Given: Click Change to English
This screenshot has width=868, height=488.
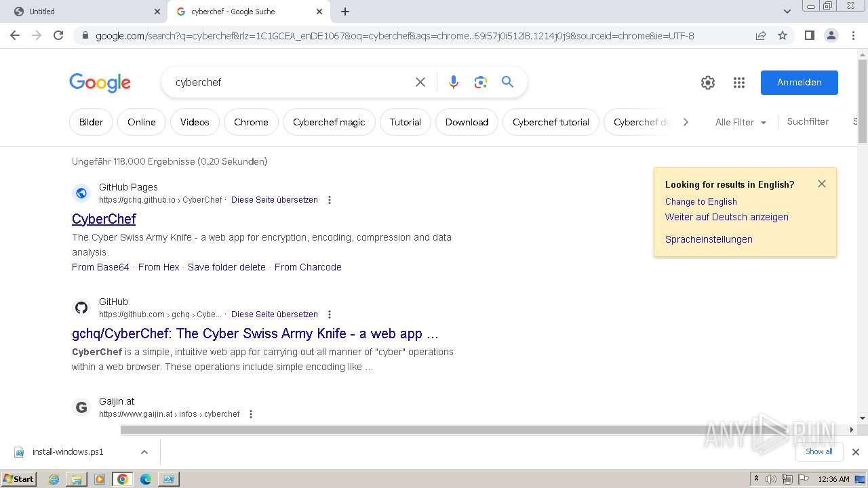Looking at the screenshot, I should coord(701,201).
